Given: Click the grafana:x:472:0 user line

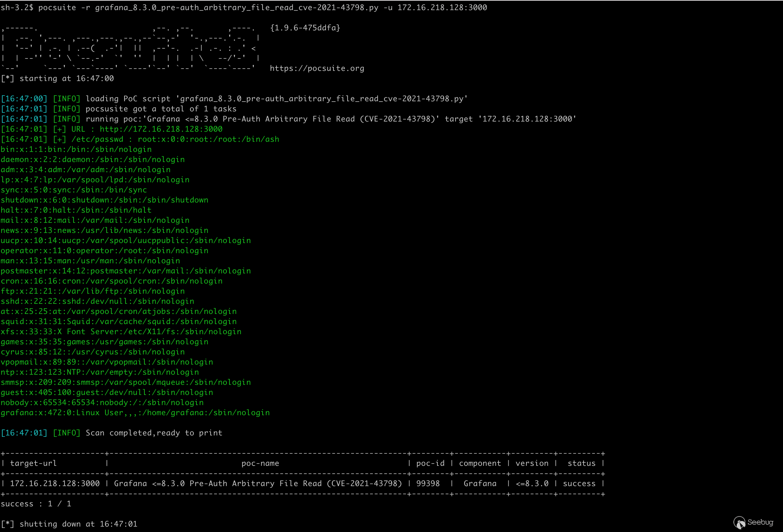Looking at the screenshot, I should click(x=135, y=413).
